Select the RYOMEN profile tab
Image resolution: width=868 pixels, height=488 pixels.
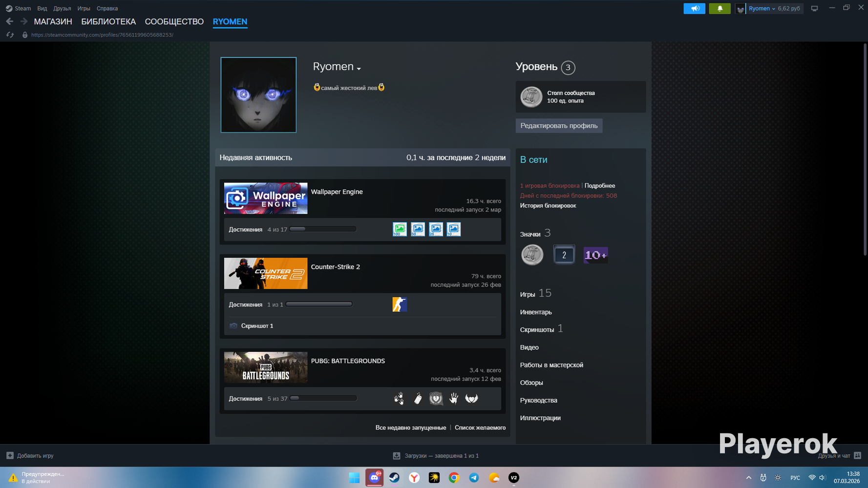tap(230, 21)
